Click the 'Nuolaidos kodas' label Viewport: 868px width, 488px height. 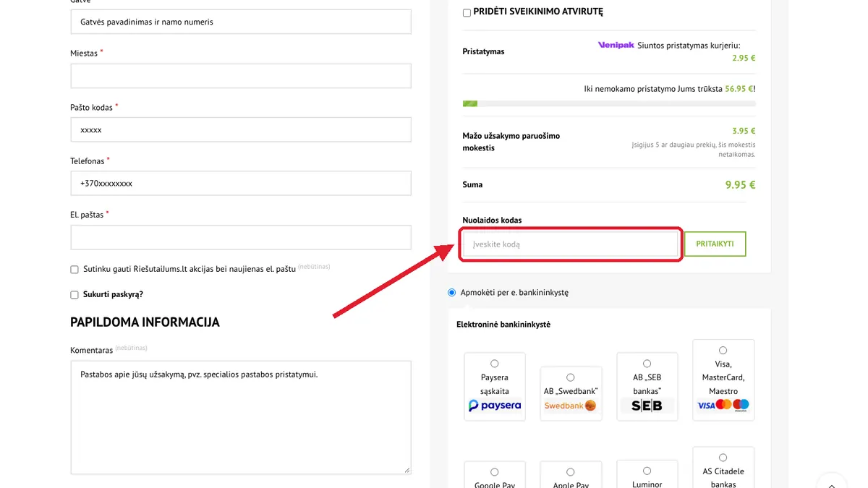(492, 220)
